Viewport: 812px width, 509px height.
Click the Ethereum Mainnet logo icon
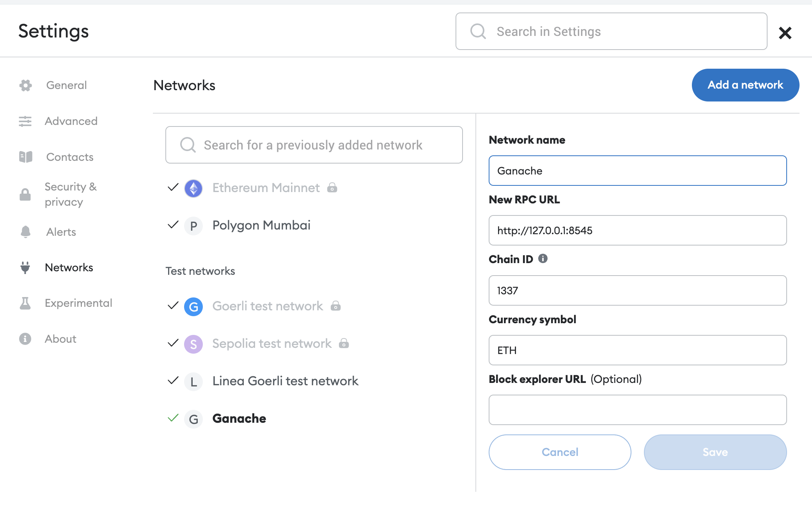coord(193,188)
